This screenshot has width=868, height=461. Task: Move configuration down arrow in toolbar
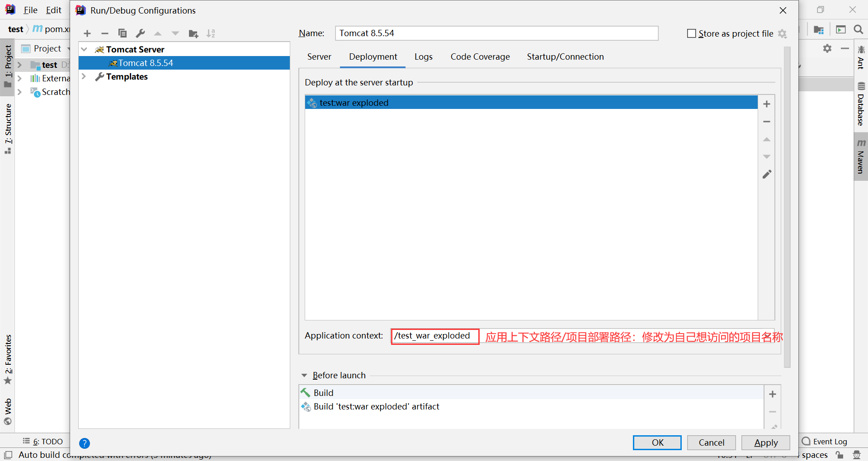(175, 33)
